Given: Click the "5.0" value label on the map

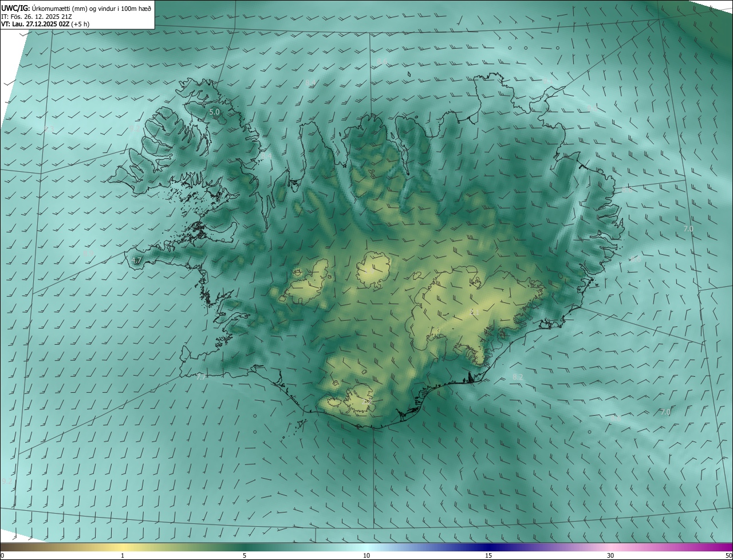Looking at the screenshot, I should 214,112.
